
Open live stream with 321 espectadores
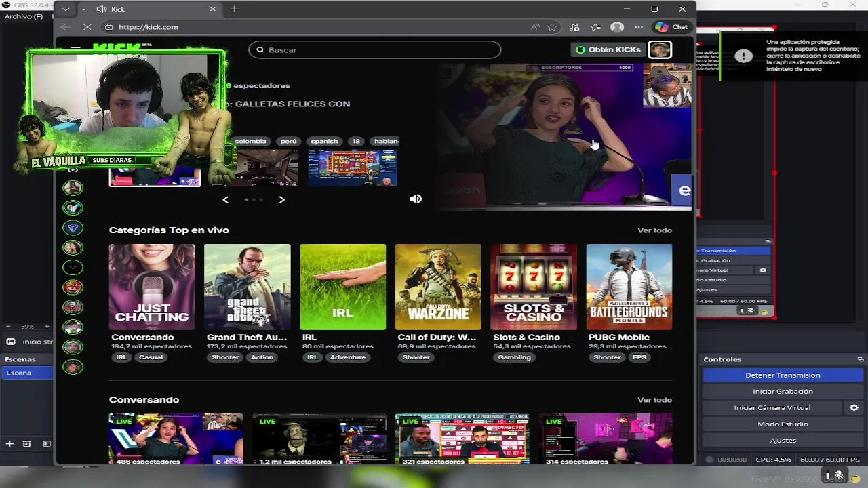coord(462,439)
